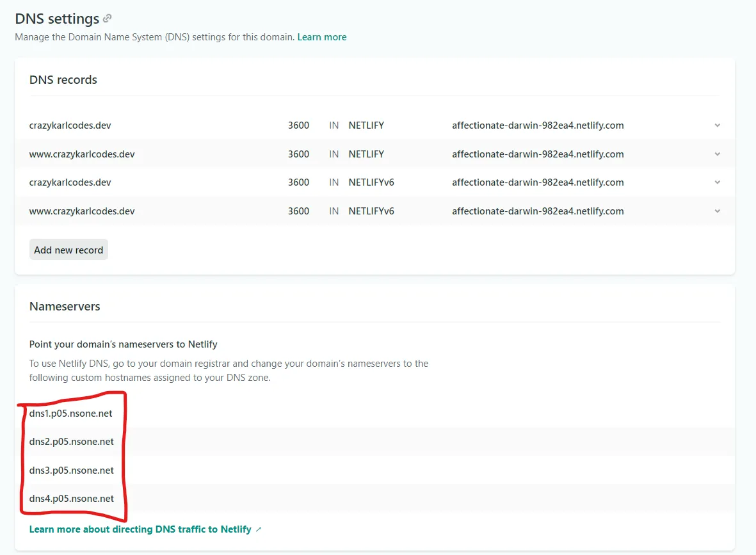The height and width of the screenshot is (555, 756).
Task: Expand the www.crazykarlcodes.dev NETLIFY record chevron
Action: point(718,154)
